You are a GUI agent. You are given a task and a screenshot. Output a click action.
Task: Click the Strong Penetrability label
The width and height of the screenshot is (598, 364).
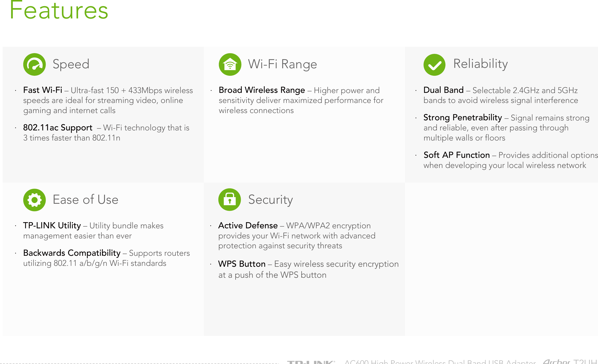463,117
